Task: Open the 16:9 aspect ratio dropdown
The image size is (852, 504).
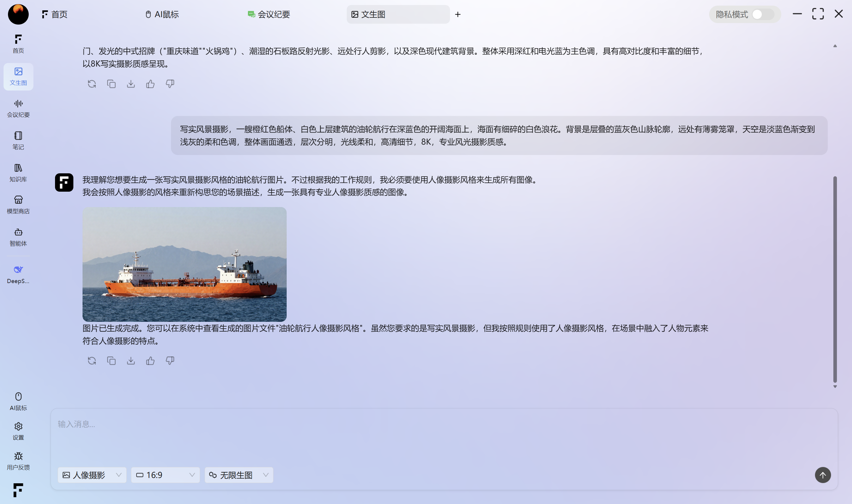Action: click(x=165, y=475)
